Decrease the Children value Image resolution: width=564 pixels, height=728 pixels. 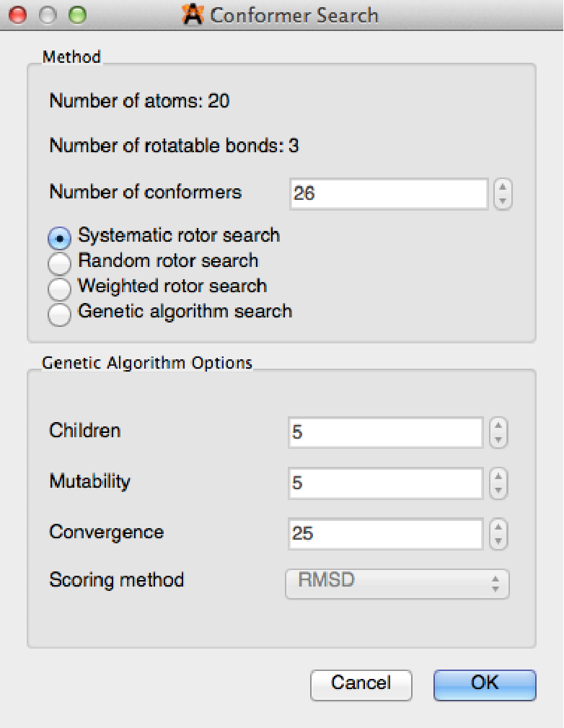pos(498,439)
